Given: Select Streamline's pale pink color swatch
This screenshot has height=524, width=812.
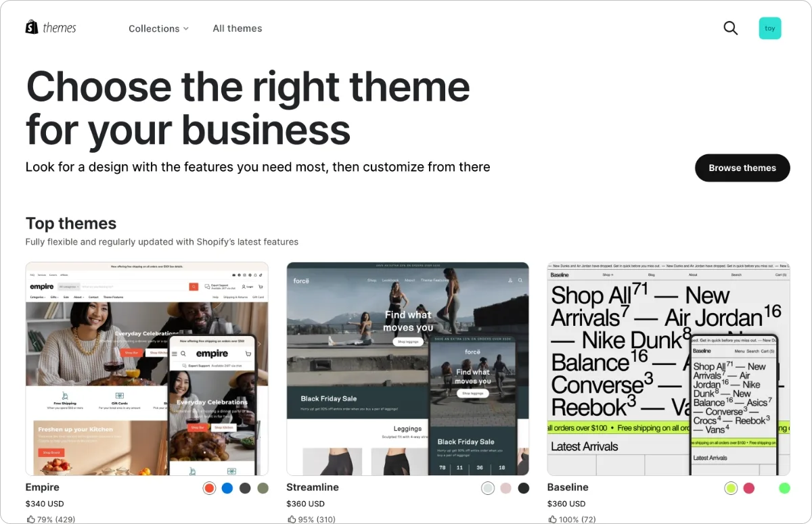Looking at the screenshot, I should coord(505,488).
